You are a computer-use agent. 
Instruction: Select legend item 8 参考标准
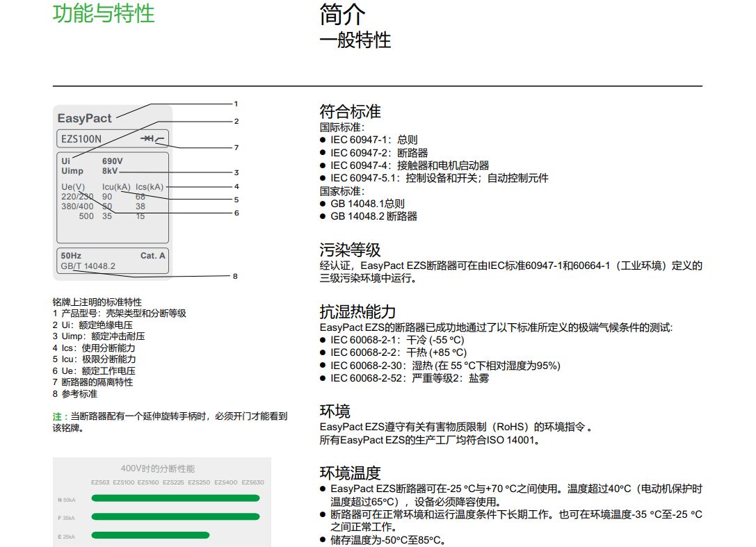point(74,394)
